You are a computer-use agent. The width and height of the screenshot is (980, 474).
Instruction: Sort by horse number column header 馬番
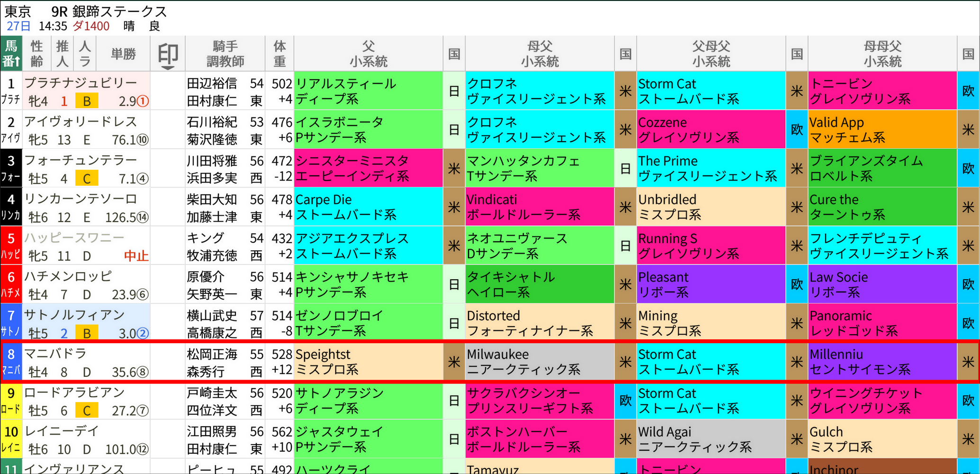tap(11, 54)
